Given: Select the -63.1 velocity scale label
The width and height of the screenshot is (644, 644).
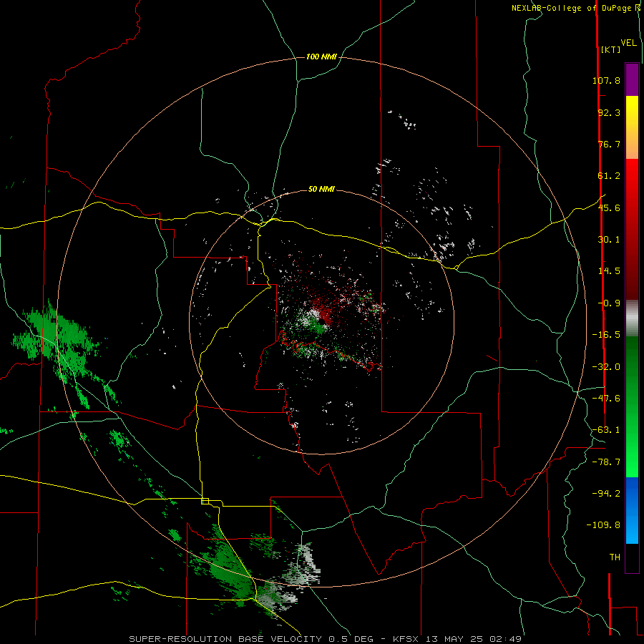Looking at the screenshot, I should click(606, 430).
